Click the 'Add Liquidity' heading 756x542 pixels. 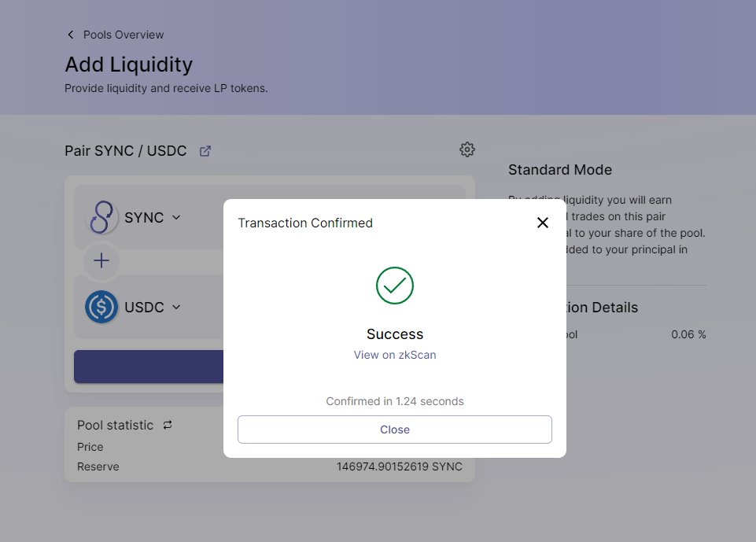pos(129,65)
